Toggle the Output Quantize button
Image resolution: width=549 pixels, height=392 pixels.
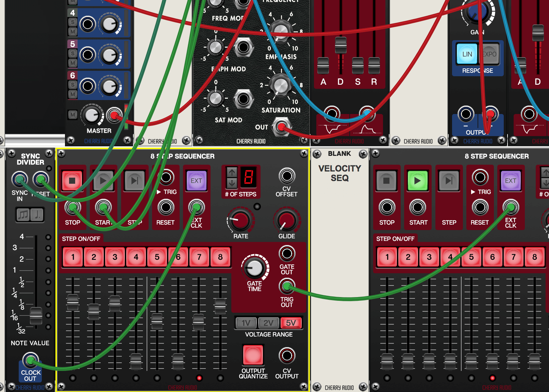click(253, 355)
